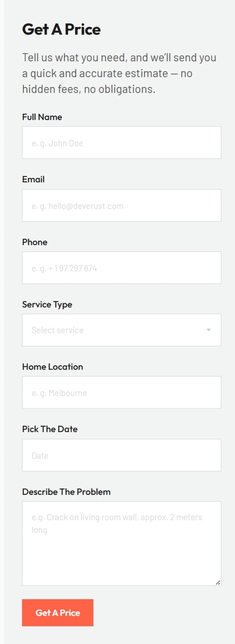Submit with the orange Get A Price button
This screenshot has height=644, width=235.
click(x=58, y=613)
